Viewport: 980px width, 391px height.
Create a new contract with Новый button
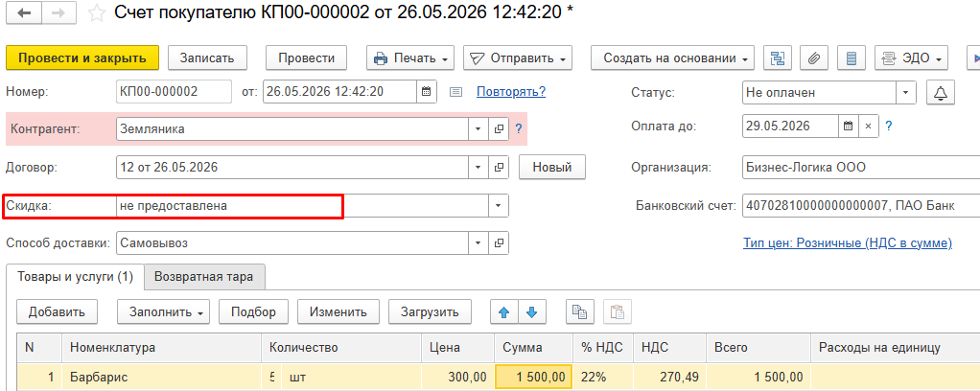[x=552, y=168]
